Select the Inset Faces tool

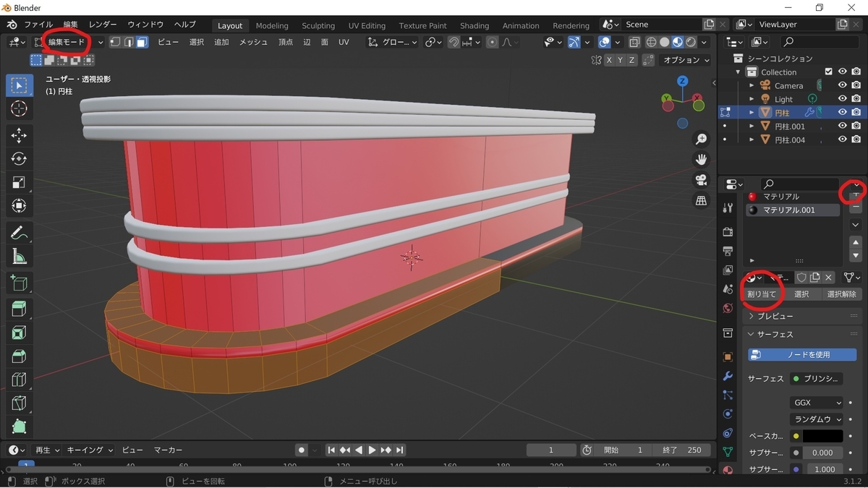pyautogui.click(x=19, y=333)
